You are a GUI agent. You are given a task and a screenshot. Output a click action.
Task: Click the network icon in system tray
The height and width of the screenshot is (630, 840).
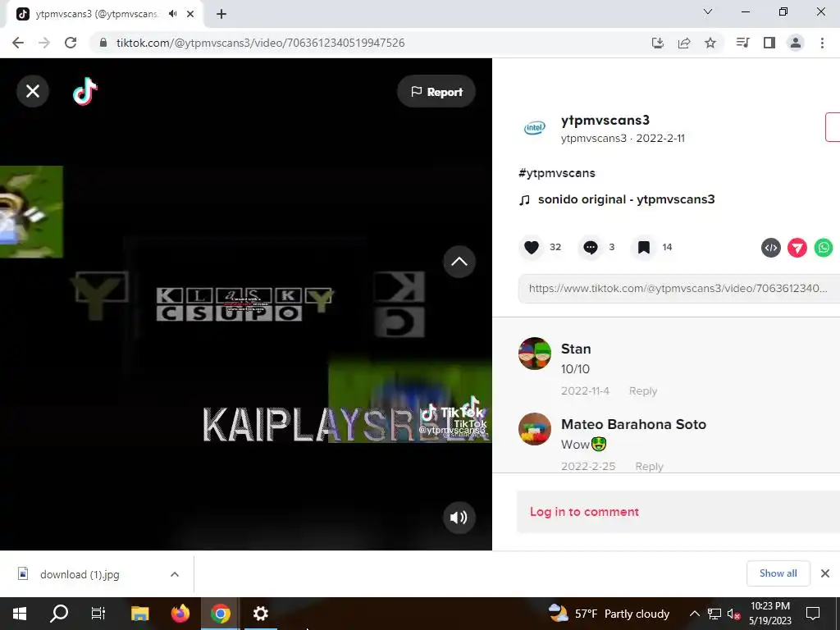pos(714,614)
